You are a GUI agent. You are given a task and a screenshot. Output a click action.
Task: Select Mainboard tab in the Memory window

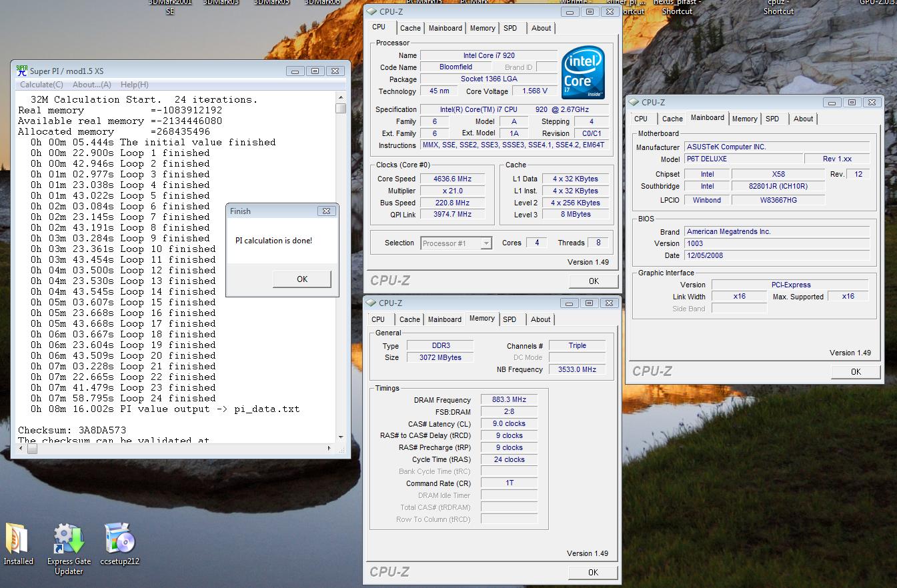tap(445, 319)
